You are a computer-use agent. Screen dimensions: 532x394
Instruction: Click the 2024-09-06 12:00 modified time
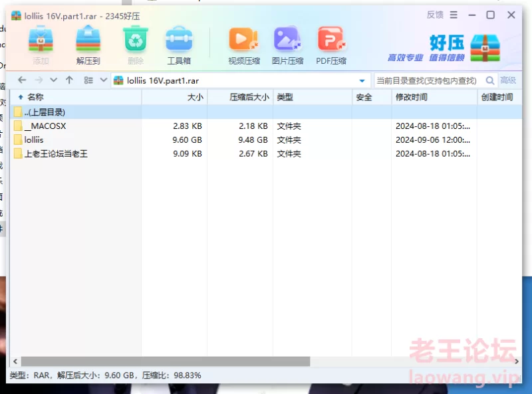433,140
